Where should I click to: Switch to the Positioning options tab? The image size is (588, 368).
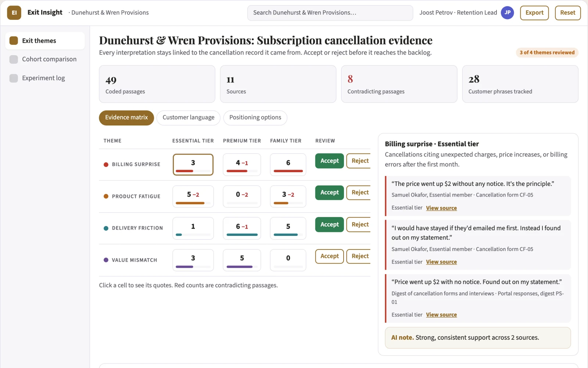click(255, 118)
